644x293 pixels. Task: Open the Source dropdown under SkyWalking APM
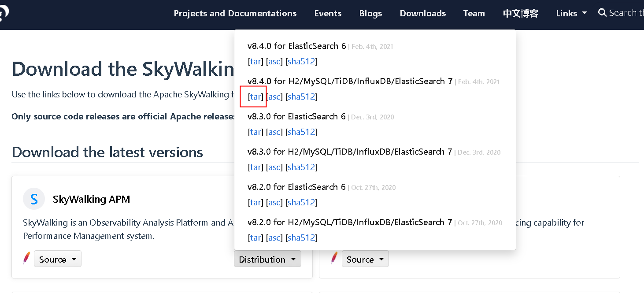[x=58, y=259]
